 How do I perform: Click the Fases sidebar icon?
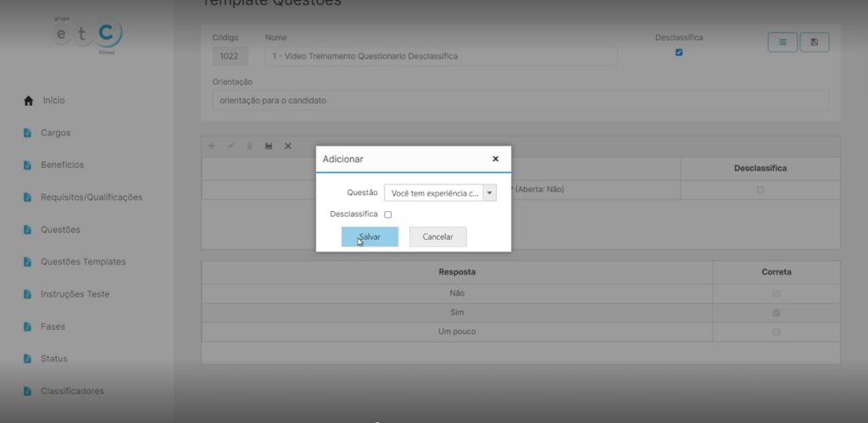28,326
